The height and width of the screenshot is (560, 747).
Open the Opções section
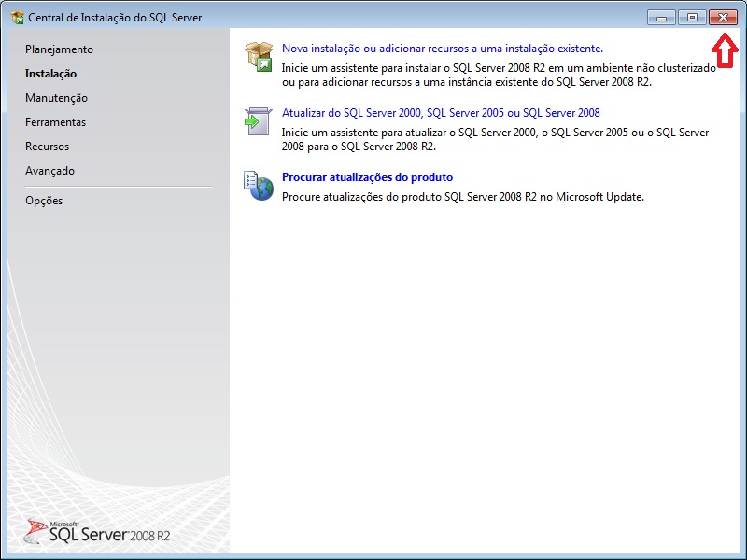(44, 201)
